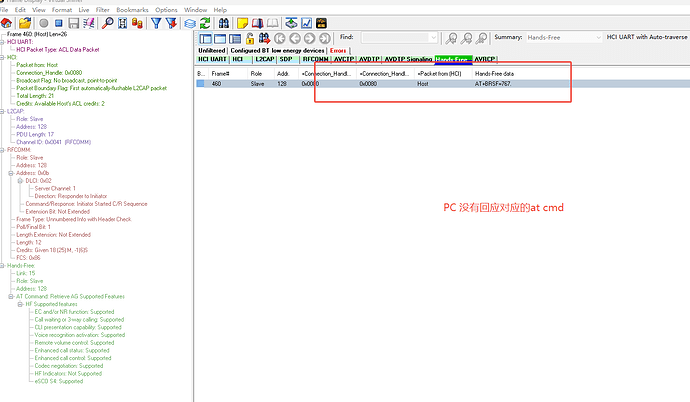The width and height of the screenshot is (690, 402).
Task: Open the File menu
Action: click(4, 10)
